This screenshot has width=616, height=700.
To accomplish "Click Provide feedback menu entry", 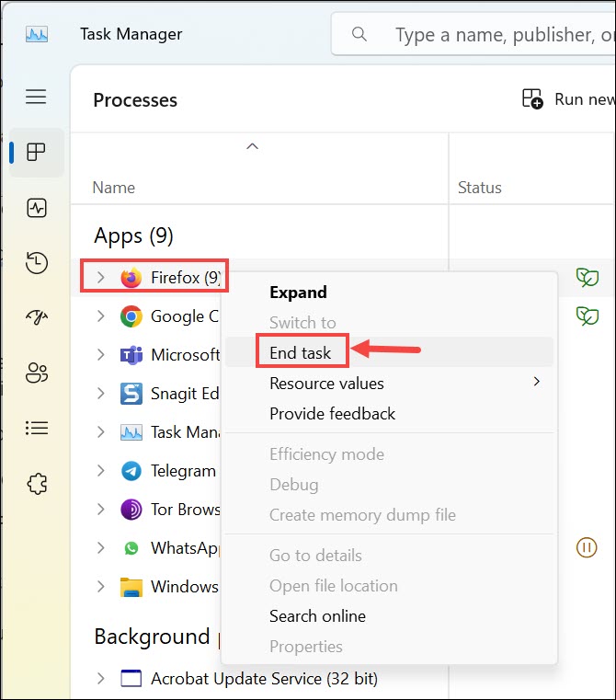I will tap(332, 414).
